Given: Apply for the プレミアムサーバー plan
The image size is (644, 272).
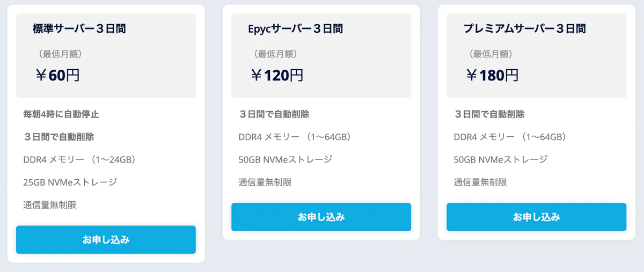Looking at the screenshot, I should point(536,217).
